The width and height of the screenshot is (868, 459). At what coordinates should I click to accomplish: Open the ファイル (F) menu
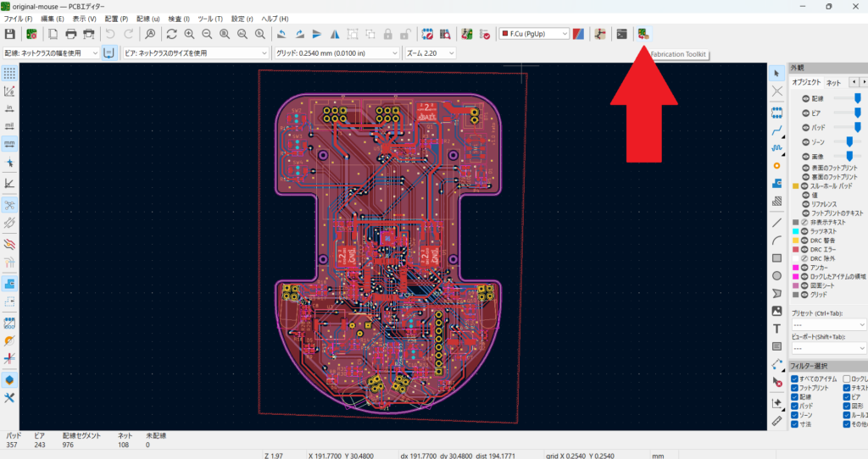(19, 19)
